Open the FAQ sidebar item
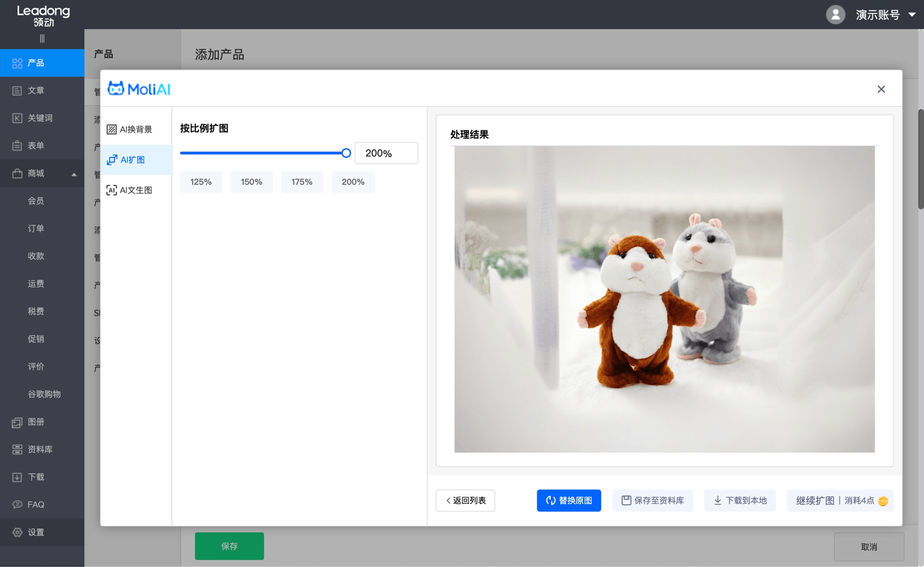Image resolution: width=924 pixels, height=567 pixels. (x=35, y=505)
